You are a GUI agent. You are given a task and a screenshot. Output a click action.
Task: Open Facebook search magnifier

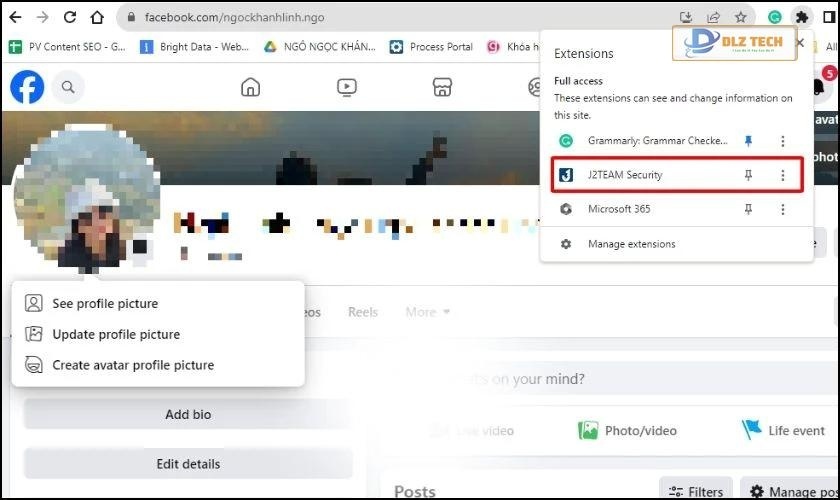(x=68, y=87)
